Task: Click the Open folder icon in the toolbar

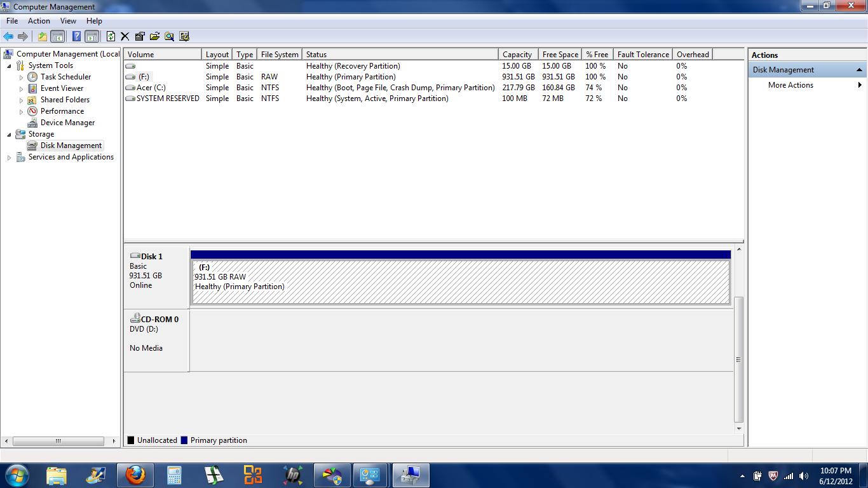Action: (x=154, y=36)
